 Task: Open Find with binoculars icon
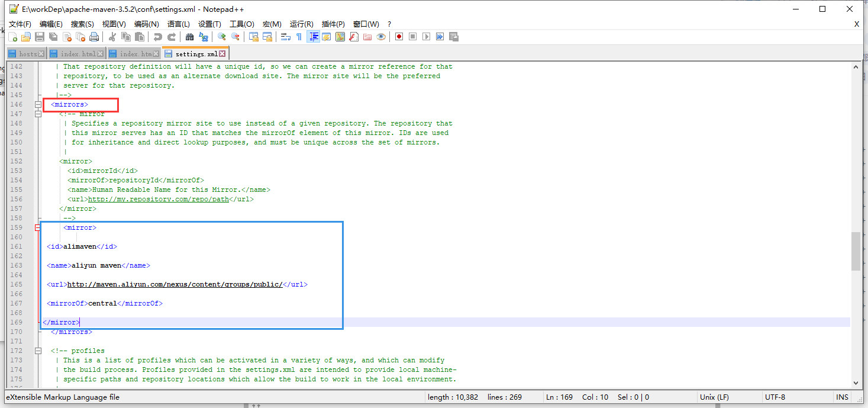pos(189,37)
